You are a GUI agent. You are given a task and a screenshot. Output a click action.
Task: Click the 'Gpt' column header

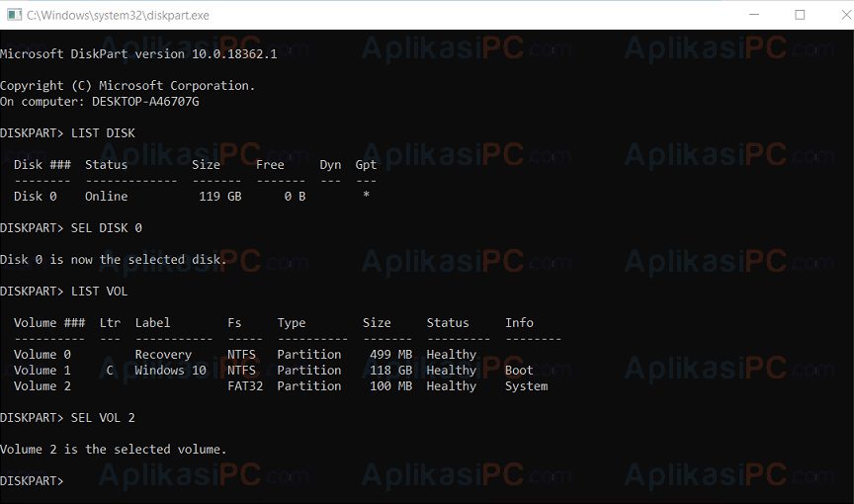(366, 165)
